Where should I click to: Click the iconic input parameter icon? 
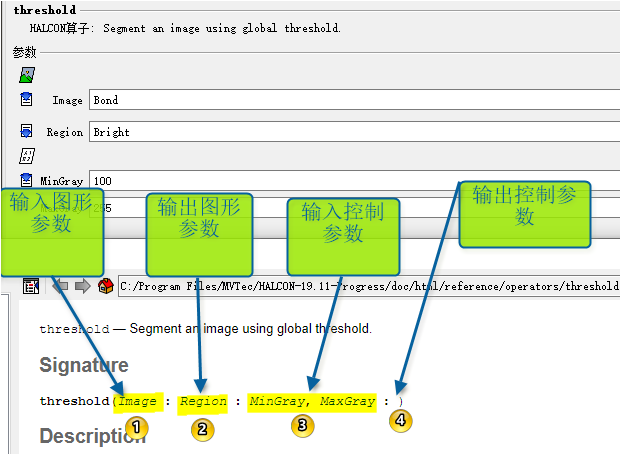[27, 75]
